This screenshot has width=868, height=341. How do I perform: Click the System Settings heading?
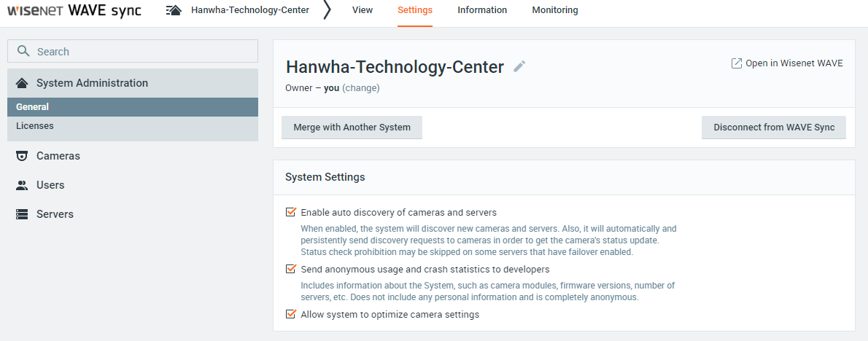[x=325, y=177]
